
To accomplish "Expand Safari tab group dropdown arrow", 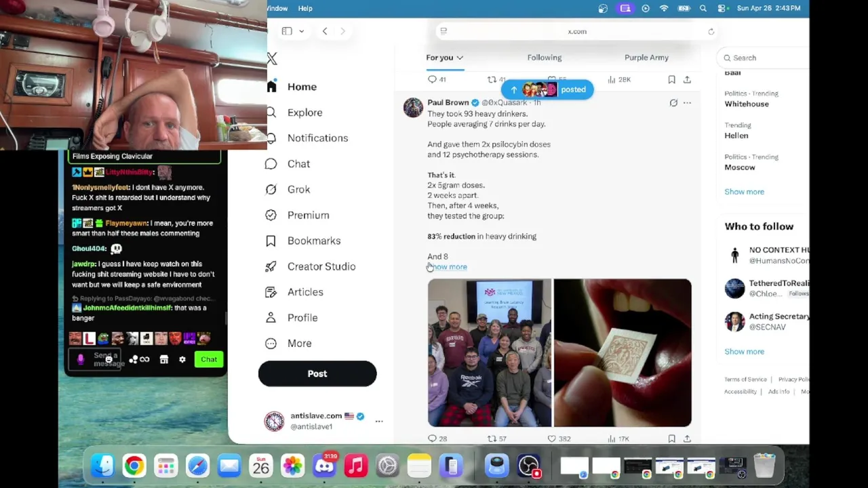I will pyautogui.click(x=301, y=31).
